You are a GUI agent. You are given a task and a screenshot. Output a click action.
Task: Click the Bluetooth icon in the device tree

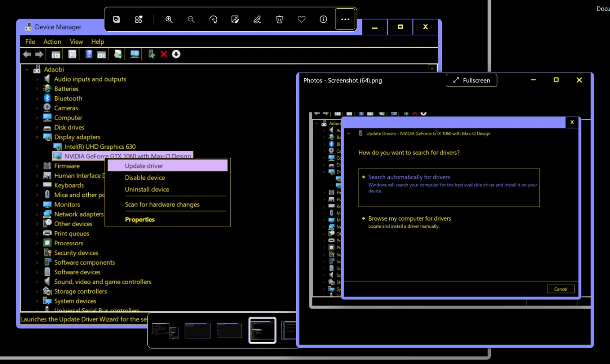(x=47, y=98)
